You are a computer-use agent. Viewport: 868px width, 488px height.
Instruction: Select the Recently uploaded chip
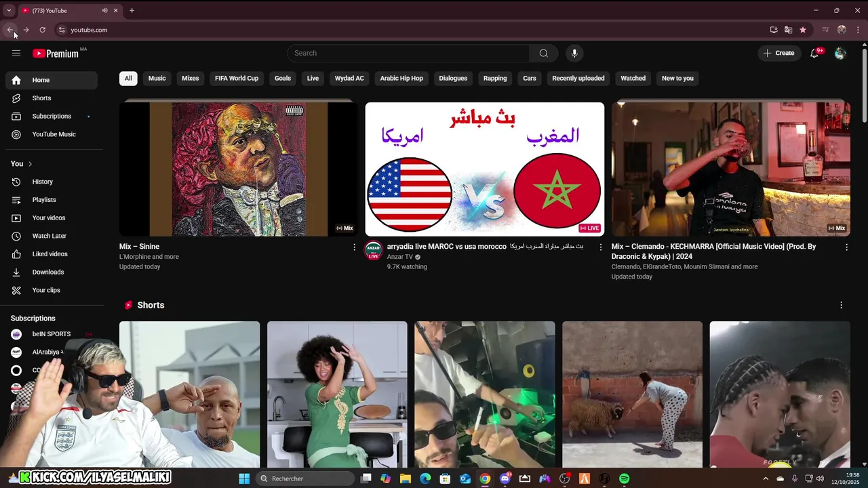tap(578, 78)
